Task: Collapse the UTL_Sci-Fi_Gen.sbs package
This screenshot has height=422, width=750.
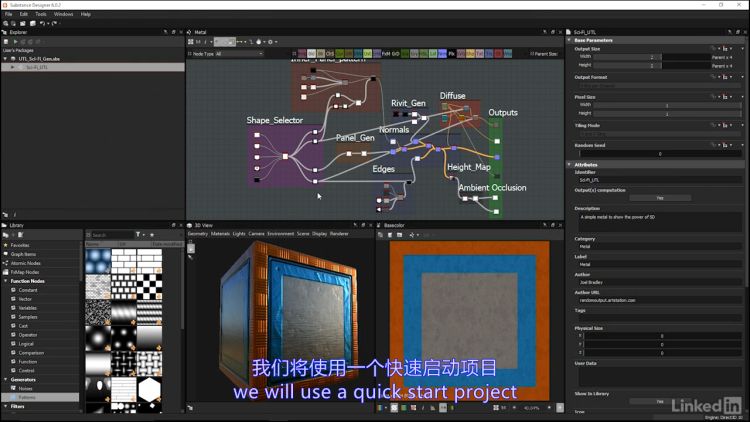Action: point(6,59)
